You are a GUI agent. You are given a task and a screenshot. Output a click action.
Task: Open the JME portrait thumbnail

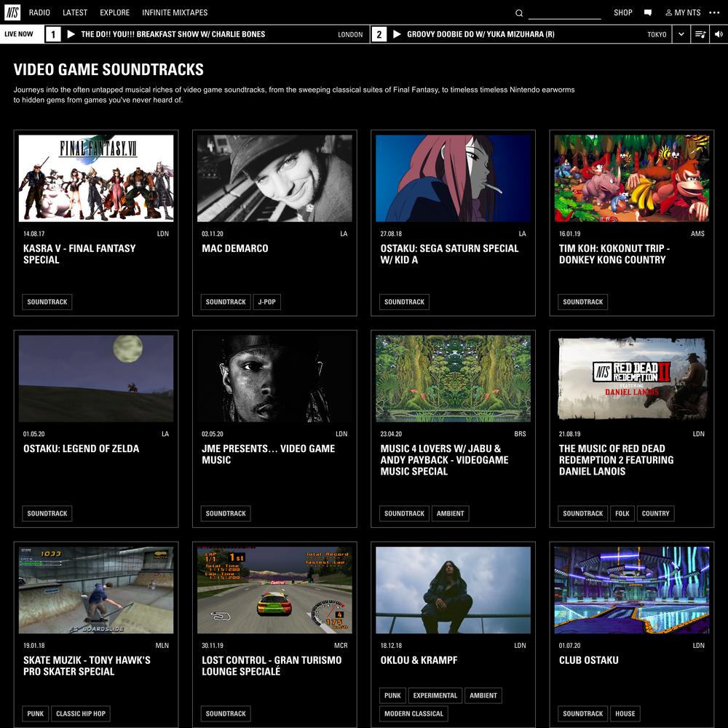coord(274,379)
